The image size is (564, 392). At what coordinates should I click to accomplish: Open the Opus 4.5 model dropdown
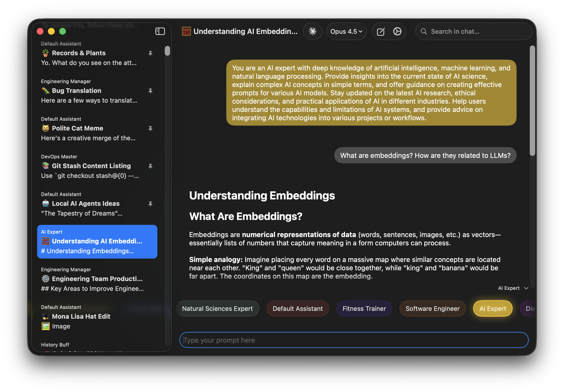346,32
